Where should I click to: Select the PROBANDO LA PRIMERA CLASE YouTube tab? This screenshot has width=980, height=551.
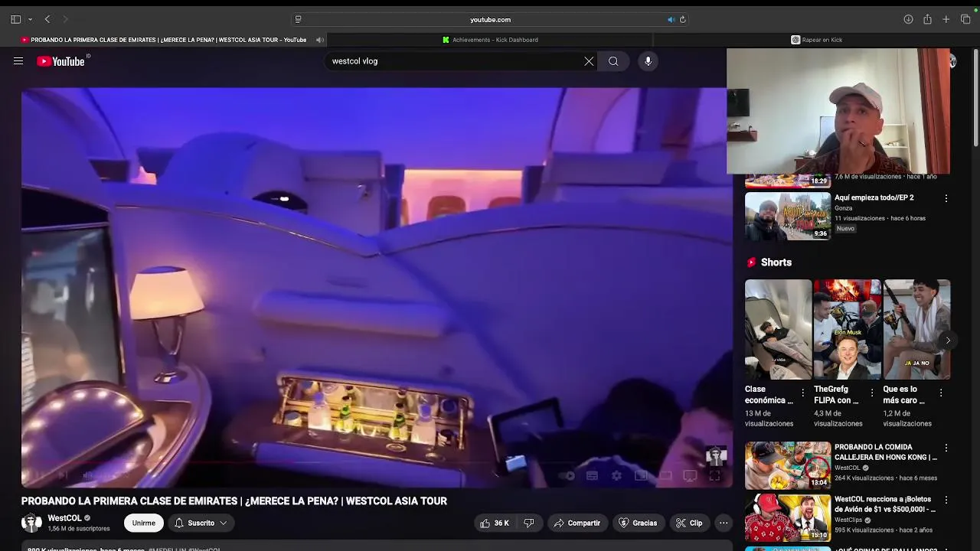[x=163, y=40]
